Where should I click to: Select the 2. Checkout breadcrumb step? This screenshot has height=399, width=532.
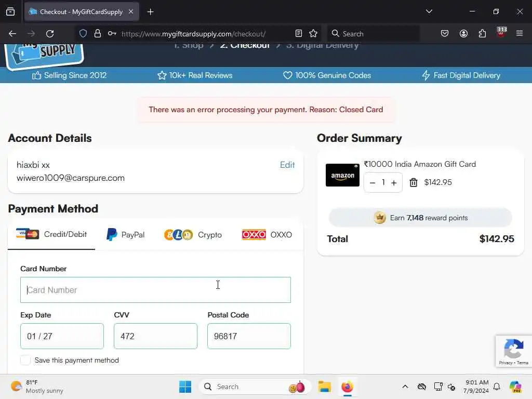(245, 46)
